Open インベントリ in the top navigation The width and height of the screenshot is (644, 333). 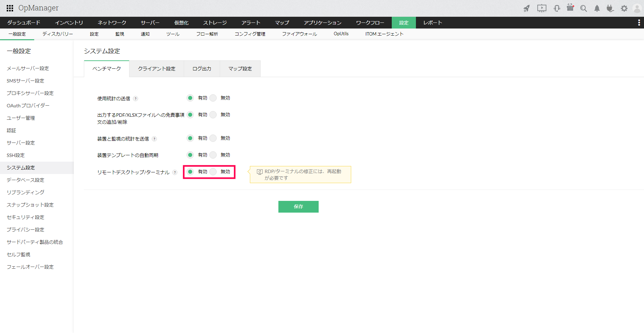point(69,22)
